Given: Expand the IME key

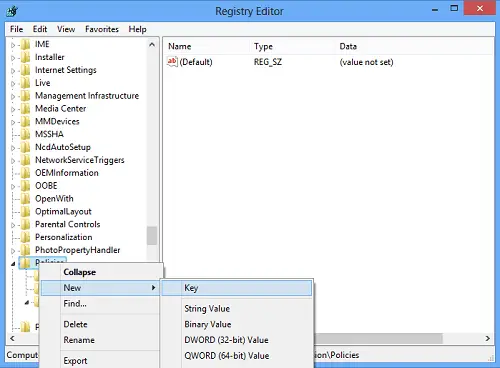Looking at the screenshot, I should [x=13, y=45].
